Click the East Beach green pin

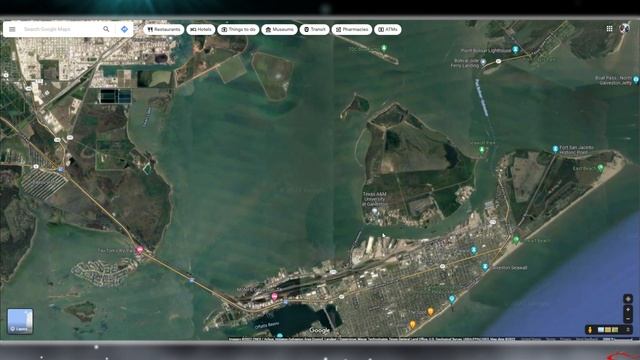tap(600, 167)
